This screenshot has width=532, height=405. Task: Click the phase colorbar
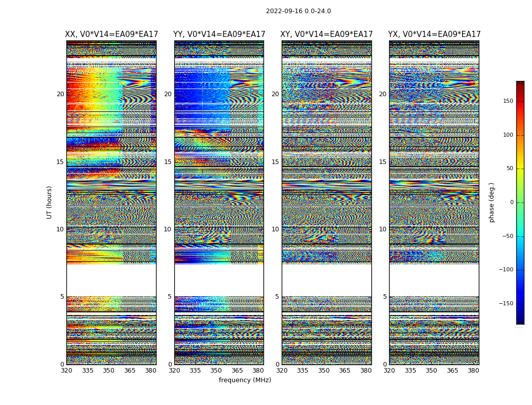pyautogui.click(x=520, y=202)
